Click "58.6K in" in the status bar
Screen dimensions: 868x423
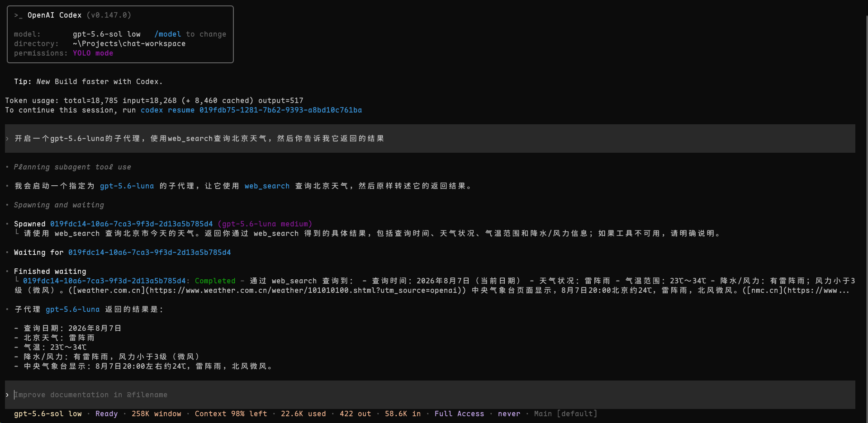(403, 414)
